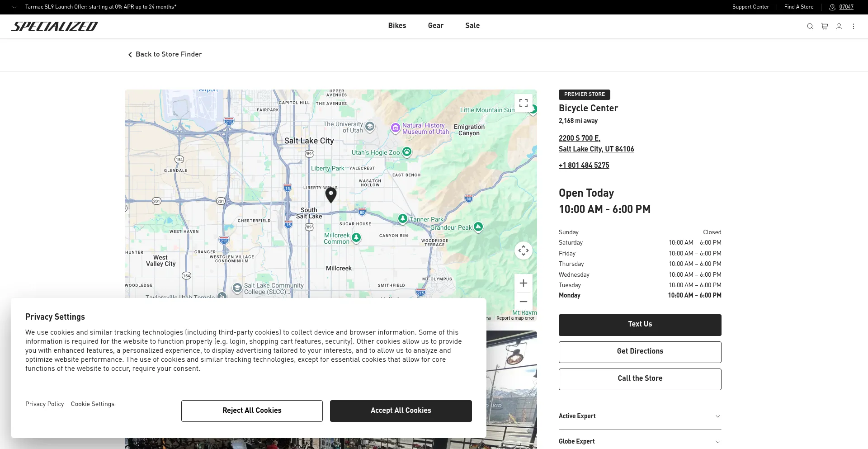
Task: Click Call the Store button
Action: [x=640, y=379]
